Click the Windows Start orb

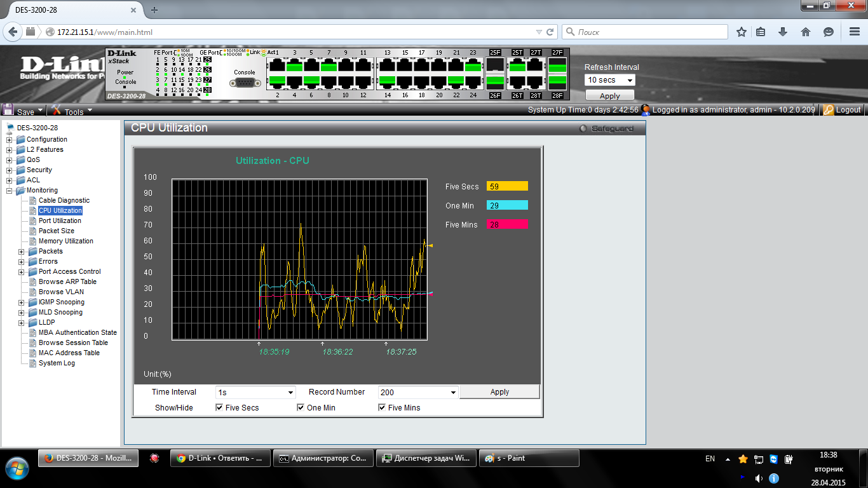tap(17, 468)
